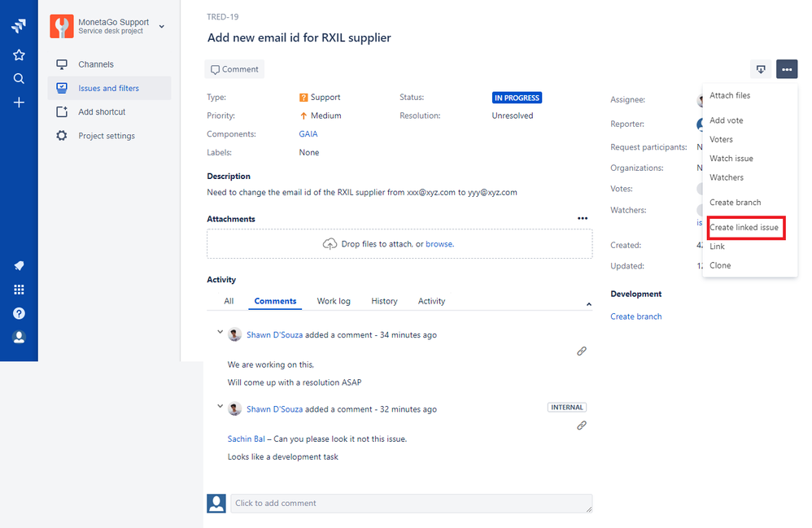The width and height of the screenshot is (812, 528).
Task: Choose Create linked issue menu item
Action: point(744,227)
